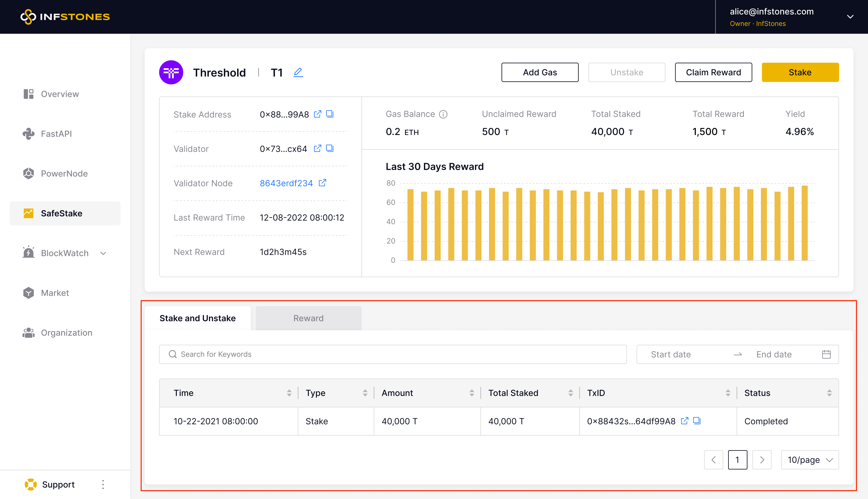Open Validator address in external explorer
This screenshot has width=868, height=499.
click(x=317, y=148)
